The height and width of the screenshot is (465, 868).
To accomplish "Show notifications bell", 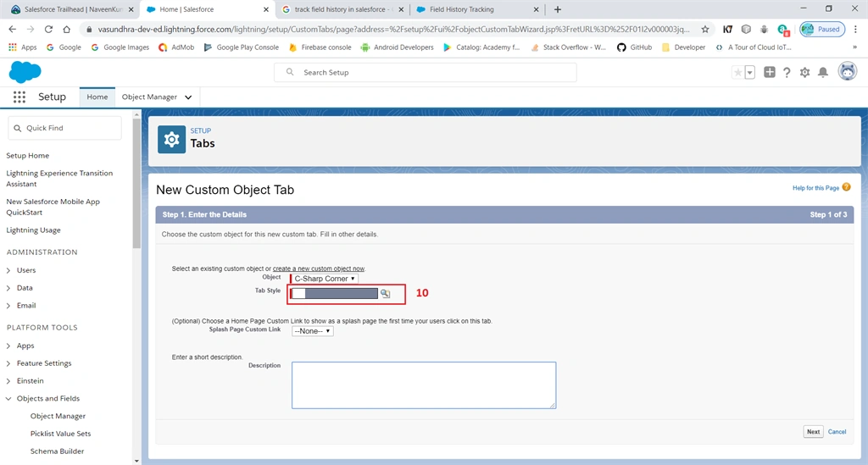I will click(x=823, y=73).
